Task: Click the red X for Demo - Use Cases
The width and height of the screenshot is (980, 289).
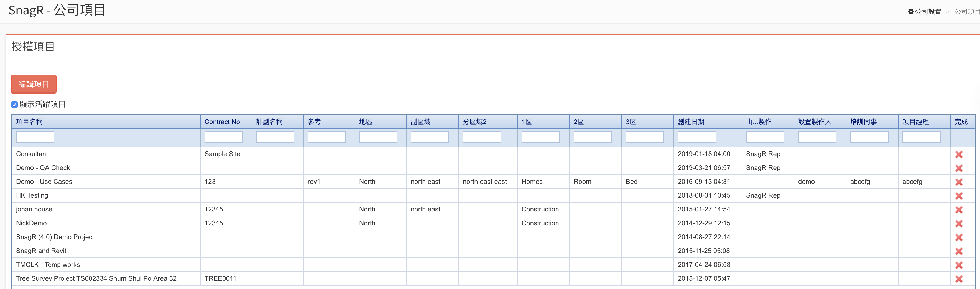Action: (959, 182)
